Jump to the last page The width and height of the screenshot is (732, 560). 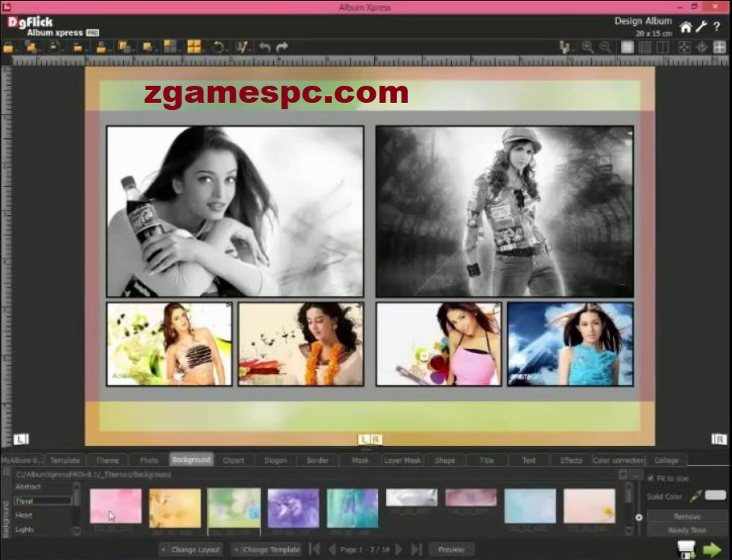click(x=416, y=549)
